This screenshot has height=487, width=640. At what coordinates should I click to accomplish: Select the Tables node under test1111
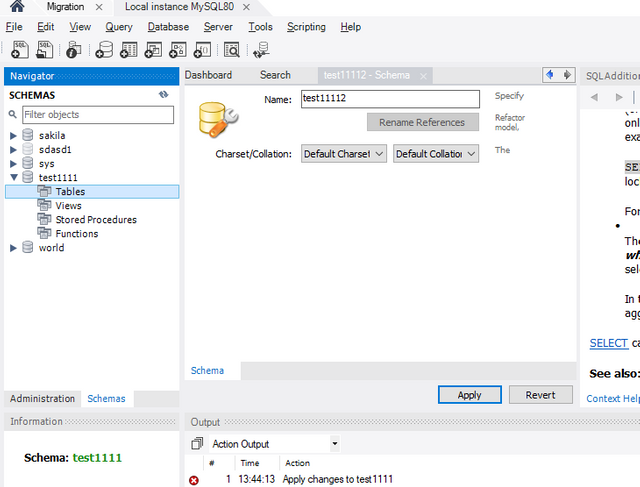tap(92, 191)
